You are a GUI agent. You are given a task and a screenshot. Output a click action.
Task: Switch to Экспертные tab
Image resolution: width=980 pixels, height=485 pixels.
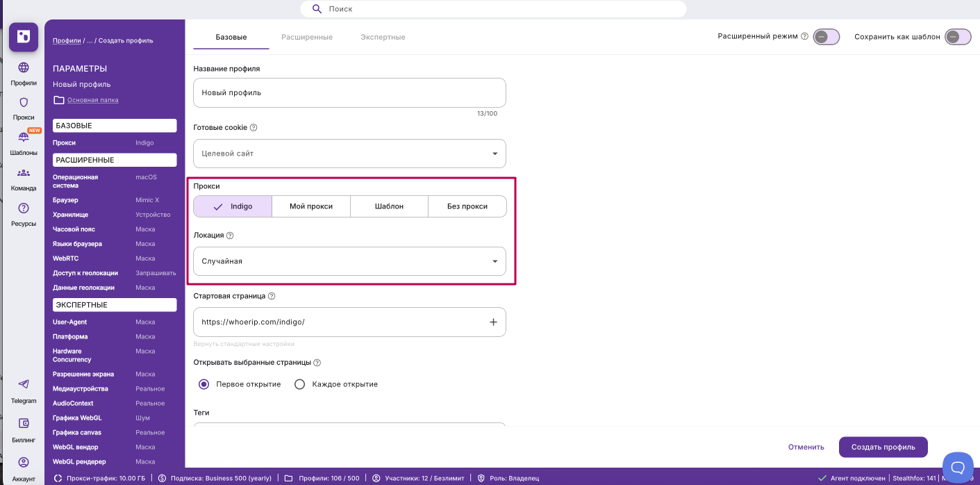tap(383, 37)
